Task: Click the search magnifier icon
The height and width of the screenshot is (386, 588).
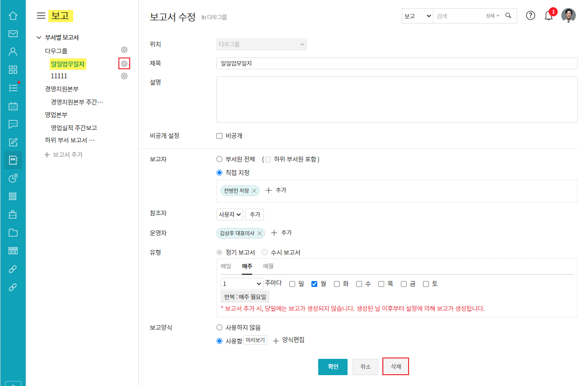Action: click(508, 16)
